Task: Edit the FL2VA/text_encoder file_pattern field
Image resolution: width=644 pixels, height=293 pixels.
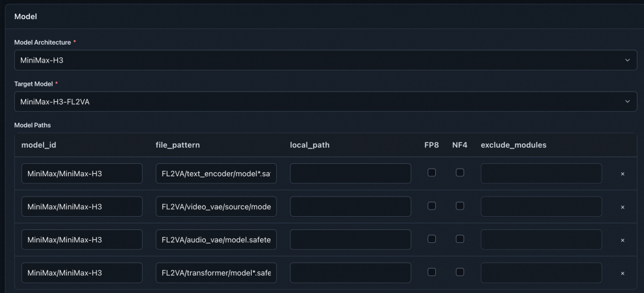Action: (216, 173)
